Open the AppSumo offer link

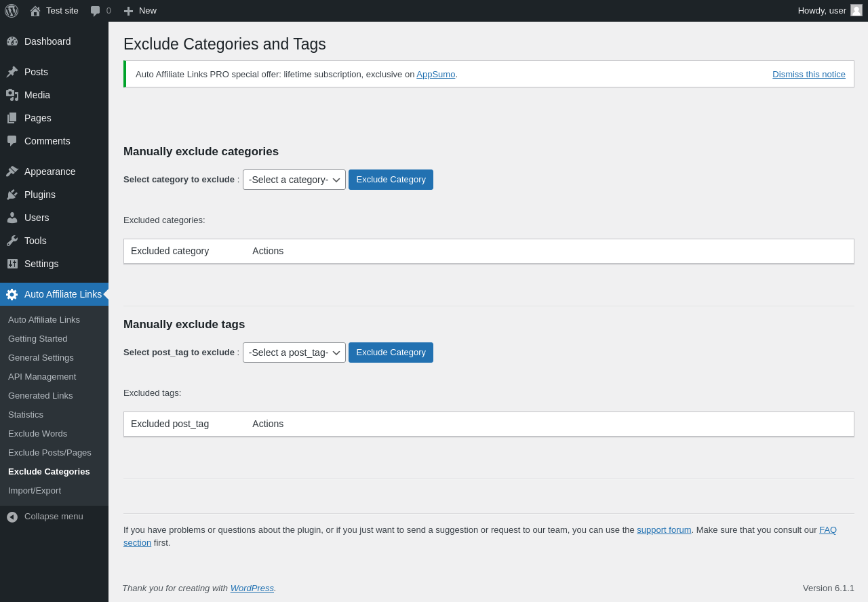click(x=435, y=75)
